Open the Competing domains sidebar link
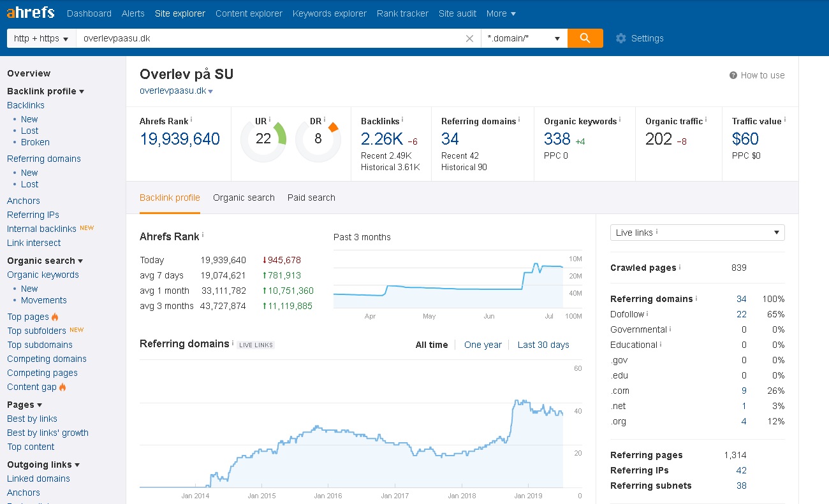The height and width of the screenshot is (504, 829). click(x=47, y=359)
